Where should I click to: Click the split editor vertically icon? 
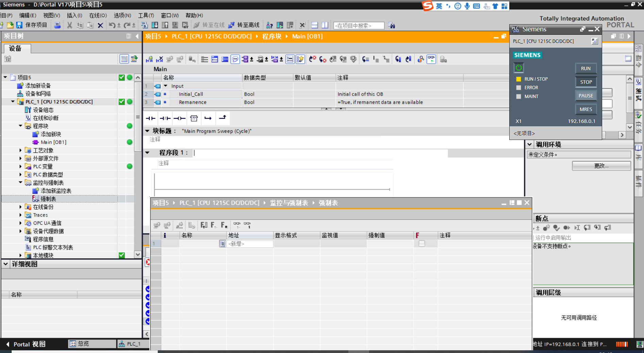[x=325, y=25]
